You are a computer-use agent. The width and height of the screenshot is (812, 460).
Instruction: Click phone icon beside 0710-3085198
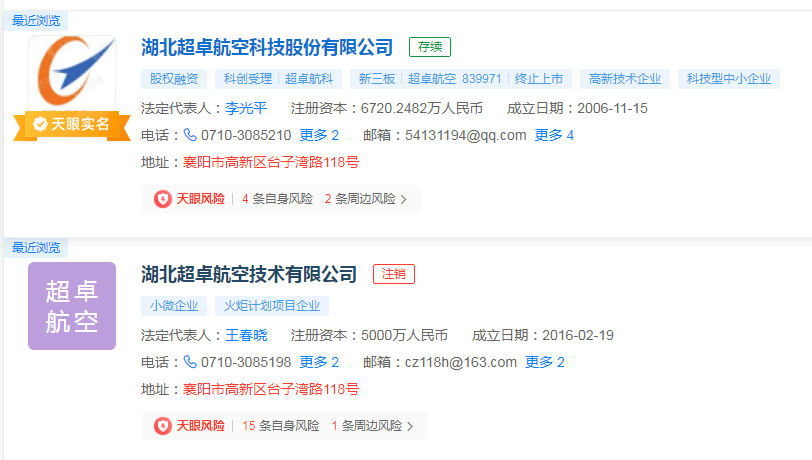[x=190, y=362]
